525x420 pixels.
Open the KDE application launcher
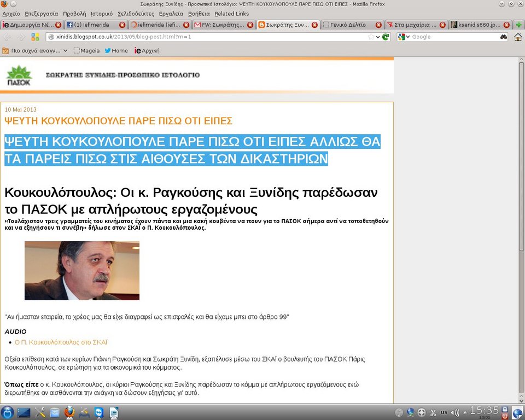tap(7, 412)
